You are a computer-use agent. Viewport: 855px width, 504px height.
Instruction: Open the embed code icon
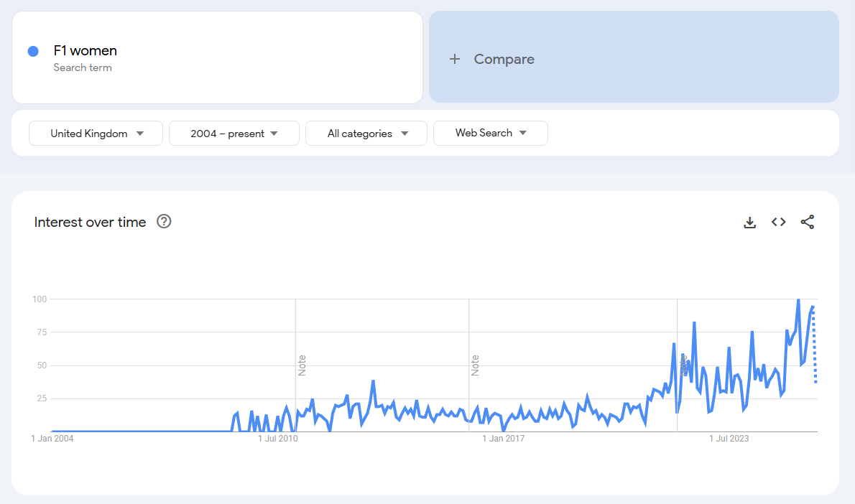pos(779,222)
